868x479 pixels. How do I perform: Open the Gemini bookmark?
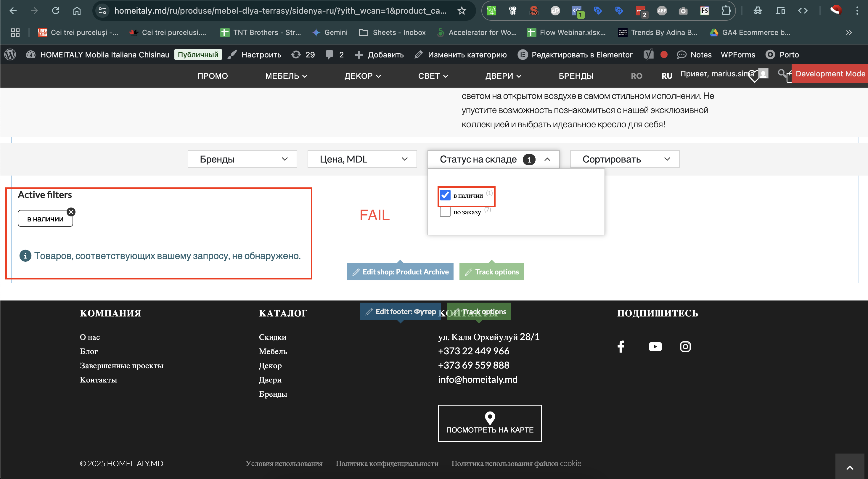tap(330, 32)
